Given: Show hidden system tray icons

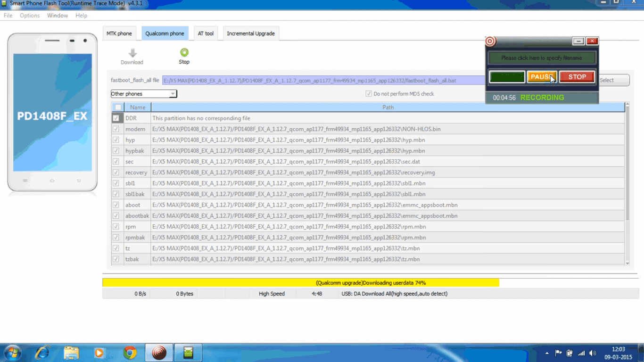Looking at the screenshot, I should click(547, 353).
